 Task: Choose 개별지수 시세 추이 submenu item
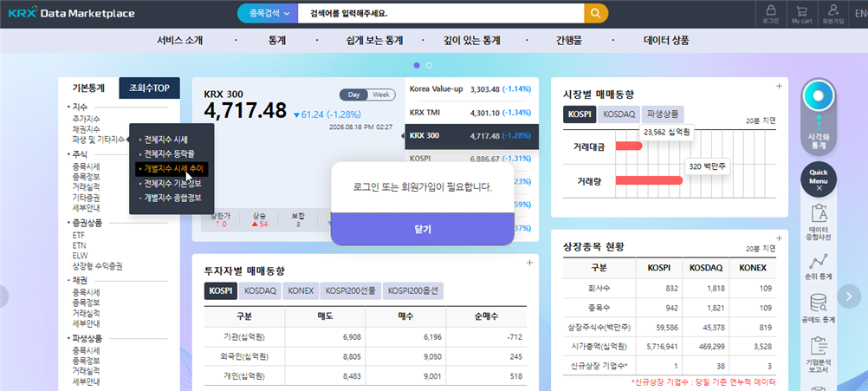[172, 168]
